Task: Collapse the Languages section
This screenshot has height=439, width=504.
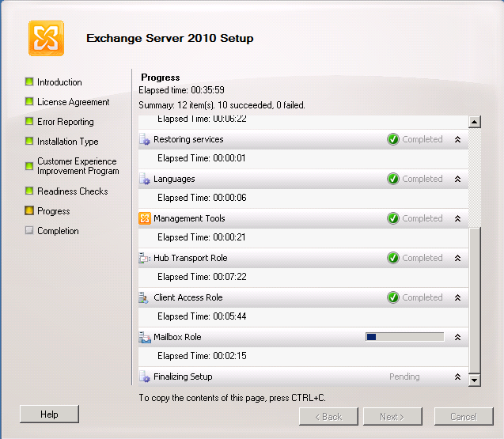Action: click(457, 179)
